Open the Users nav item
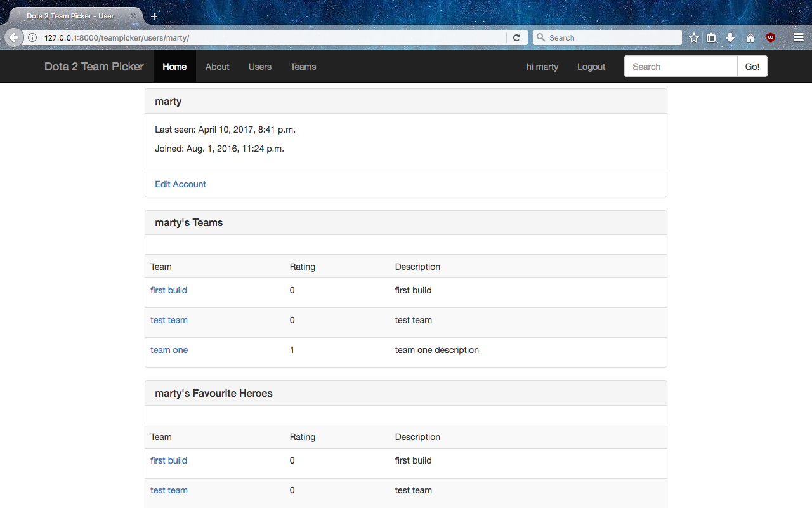This screenshot has height=508, width=812. pos(260,67)
